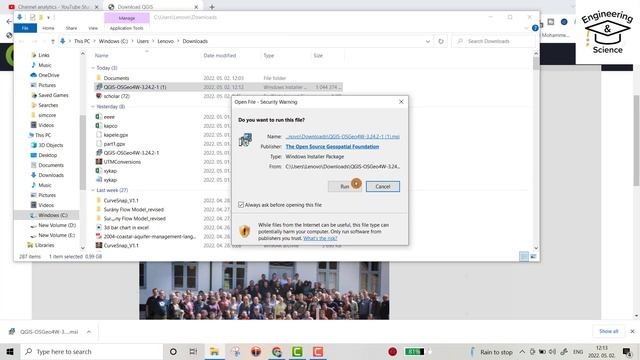Collapse the Today group in the file list
The width and height of the screenshot is (640, 360).
pyautogui.click(x=93, y=68)
